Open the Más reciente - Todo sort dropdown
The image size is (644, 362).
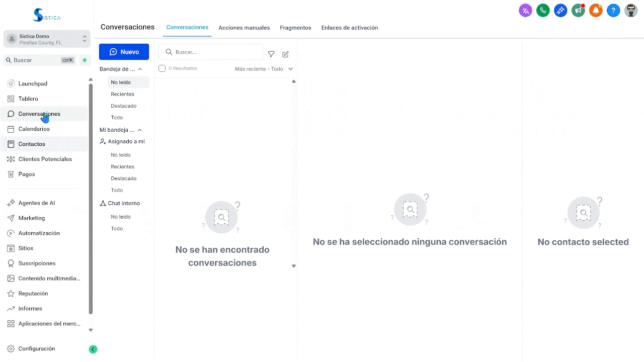click(x=264, y=69)
